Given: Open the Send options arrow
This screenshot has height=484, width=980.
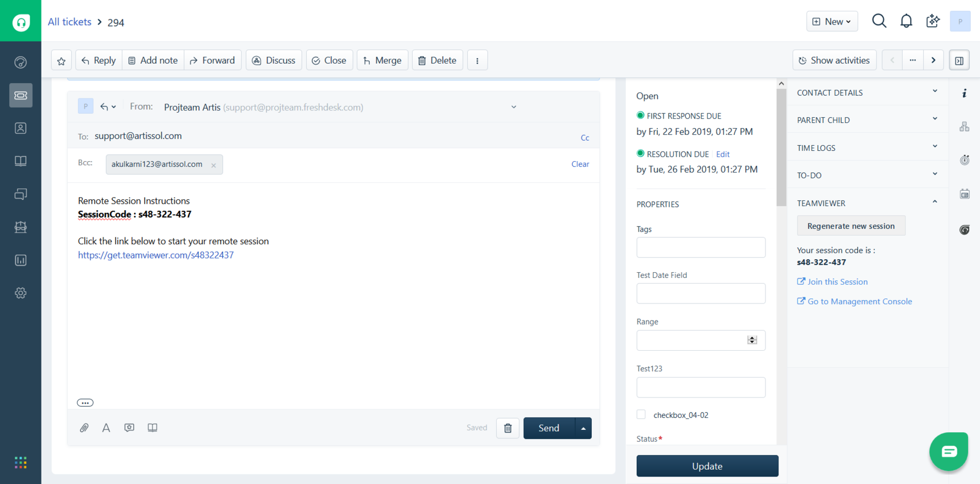Looking at the screenshot, I should tap(583, 428).
